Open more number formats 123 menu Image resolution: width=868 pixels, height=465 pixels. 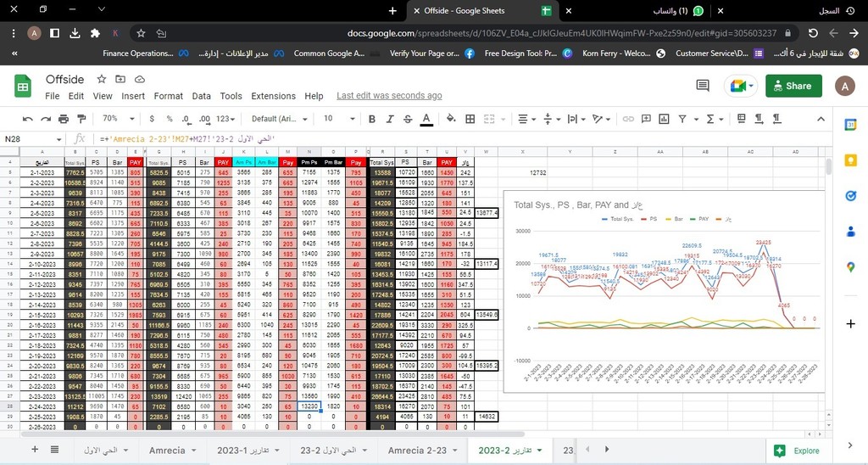[x=225, y=119]
